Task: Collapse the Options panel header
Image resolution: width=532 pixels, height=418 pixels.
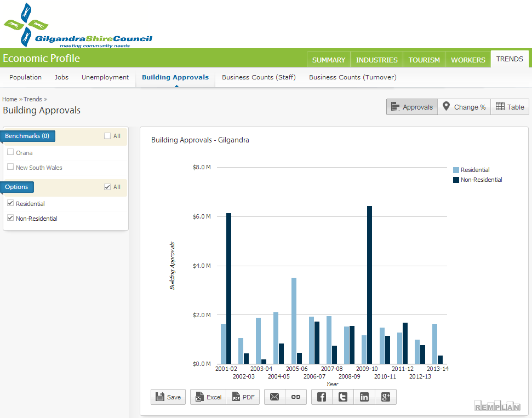Action: pyautogui.click(x=16, y=187)
